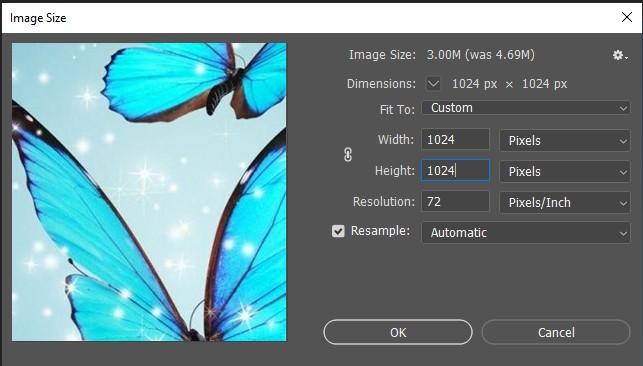Click the Cancel button
The image size is (643, 366).
(x=556, y=332)
